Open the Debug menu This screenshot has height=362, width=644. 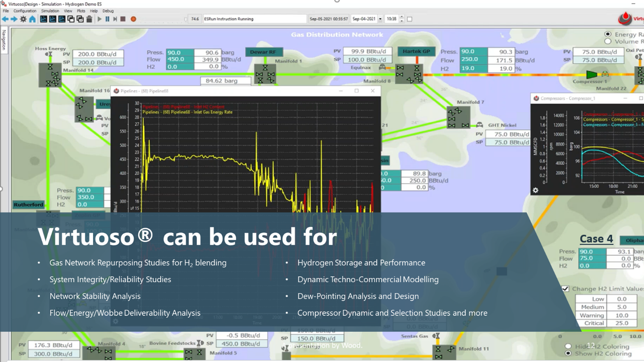pyautogui.click(x=108, y=11)
